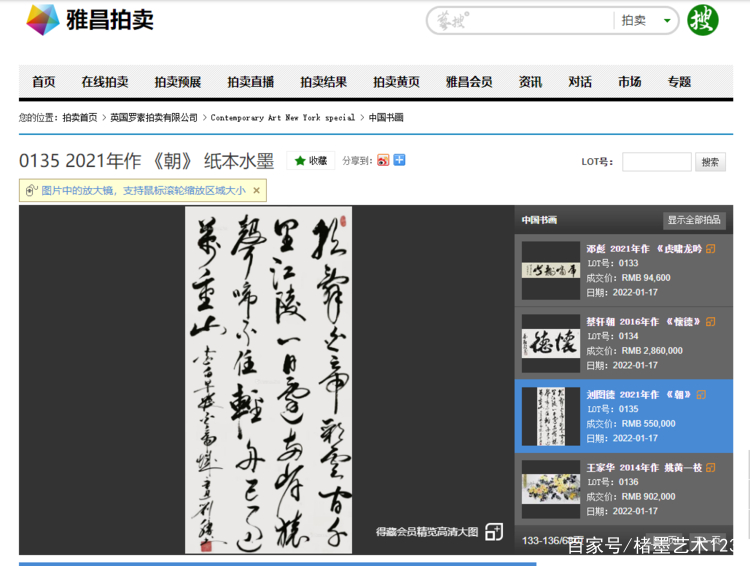Close the magnifier tip banner

(x=256, y=190)
